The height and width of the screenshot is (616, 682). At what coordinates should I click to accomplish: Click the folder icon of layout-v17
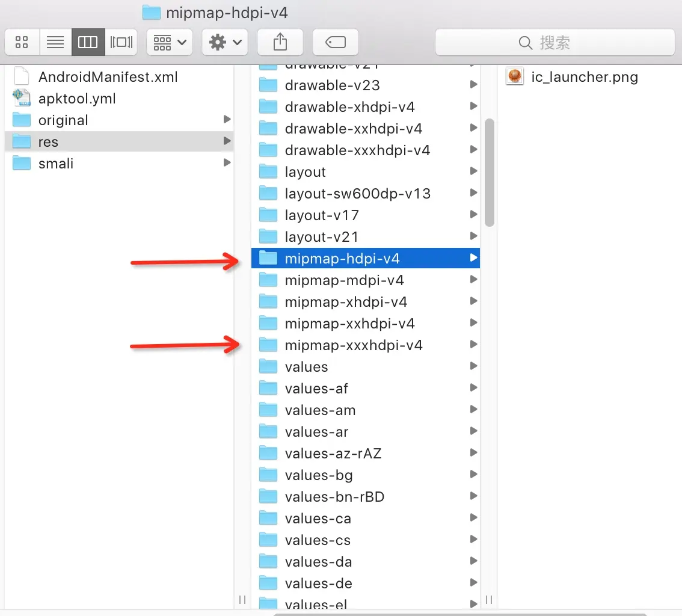click(x=268, y=215)
